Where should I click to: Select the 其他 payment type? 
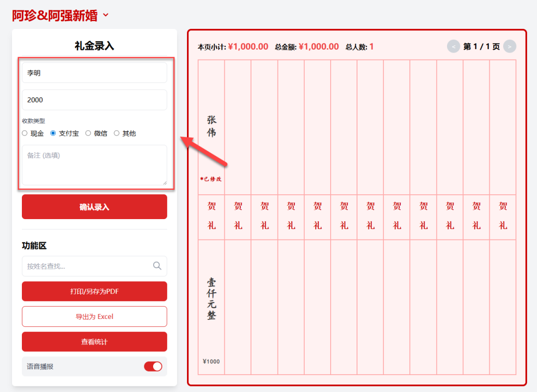pos(117,133)
